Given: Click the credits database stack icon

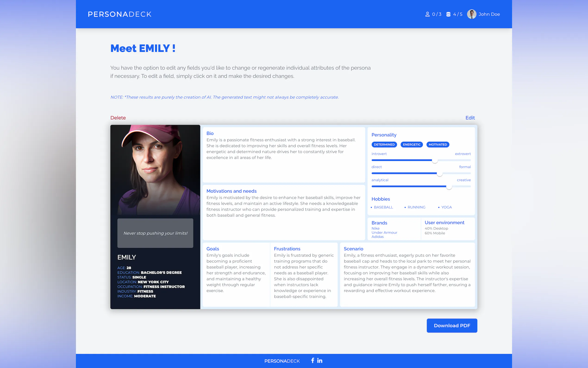Looking at the screenshot, I should click(x=448, y=14).
